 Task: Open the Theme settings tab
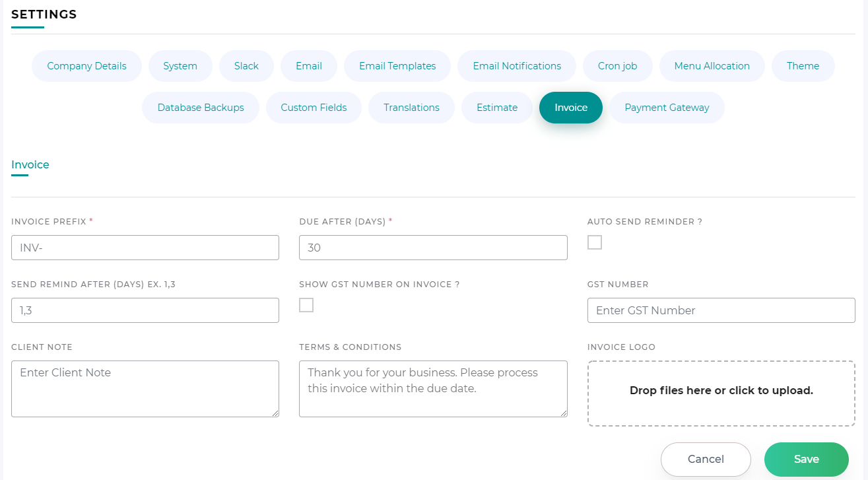[803, 66]
